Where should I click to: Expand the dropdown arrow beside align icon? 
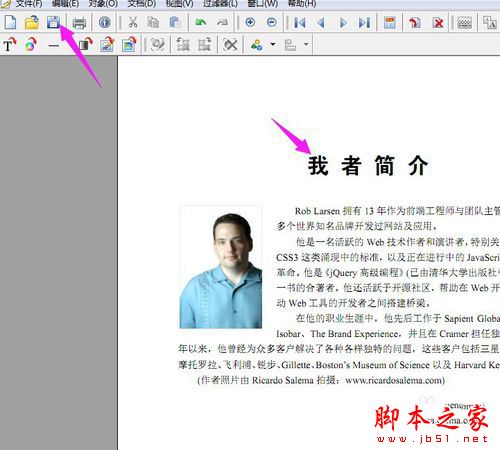point(306,44)
